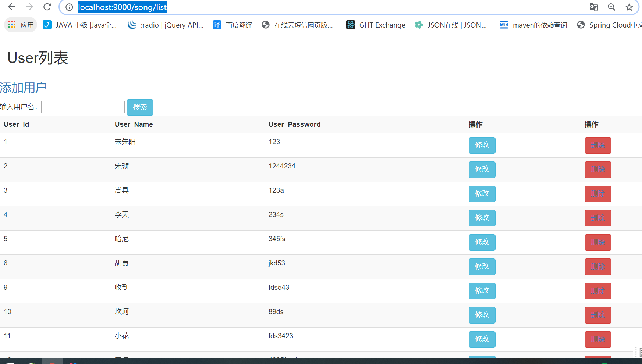Click 删除 for user 哈尼
Viewport: 642px width, 364px height.
click(598, 242)
